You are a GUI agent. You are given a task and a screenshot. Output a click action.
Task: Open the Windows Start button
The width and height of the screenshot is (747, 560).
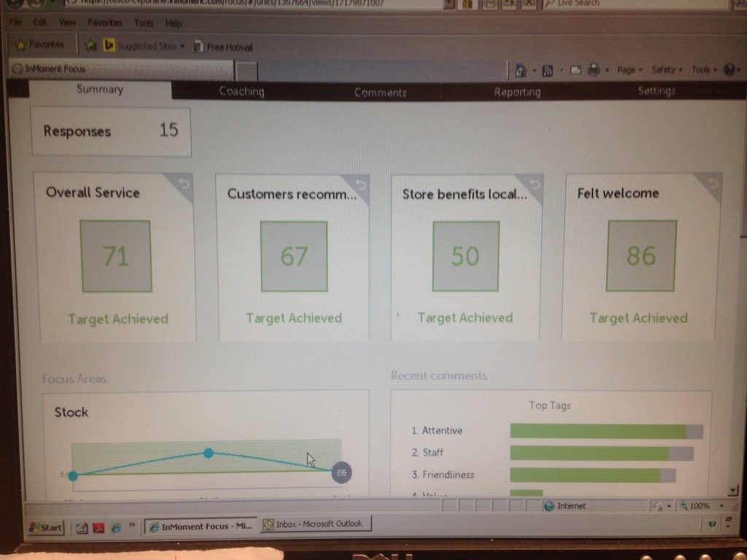tap(46, 527)
